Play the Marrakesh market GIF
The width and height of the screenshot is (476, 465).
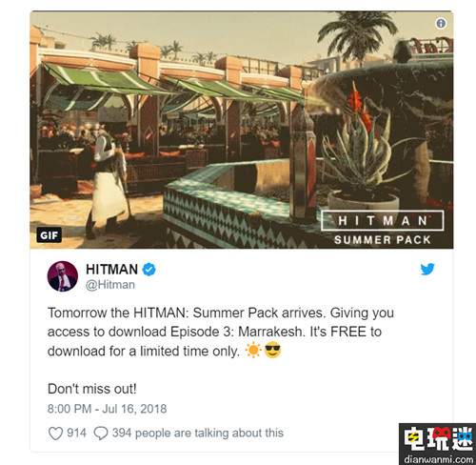pyautogui.click(x=242, y=130)
